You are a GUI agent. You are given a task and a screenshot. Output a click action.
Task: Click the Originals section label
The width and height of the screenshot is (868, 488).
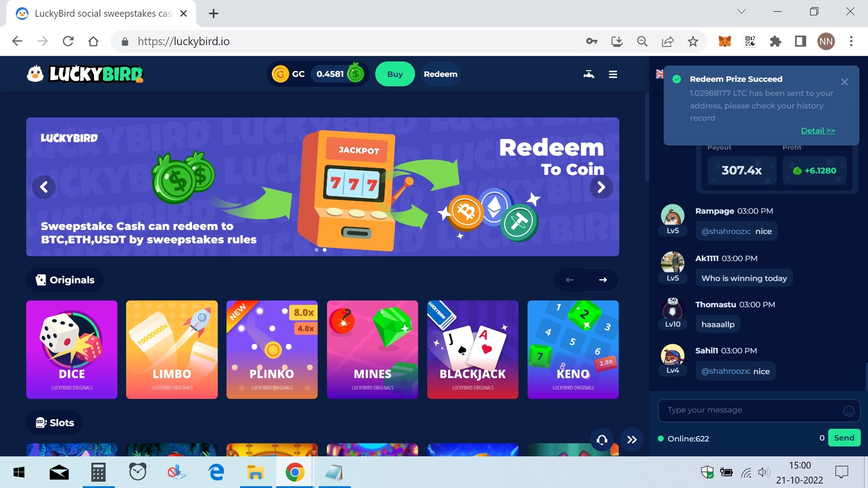tap(65, 280)
